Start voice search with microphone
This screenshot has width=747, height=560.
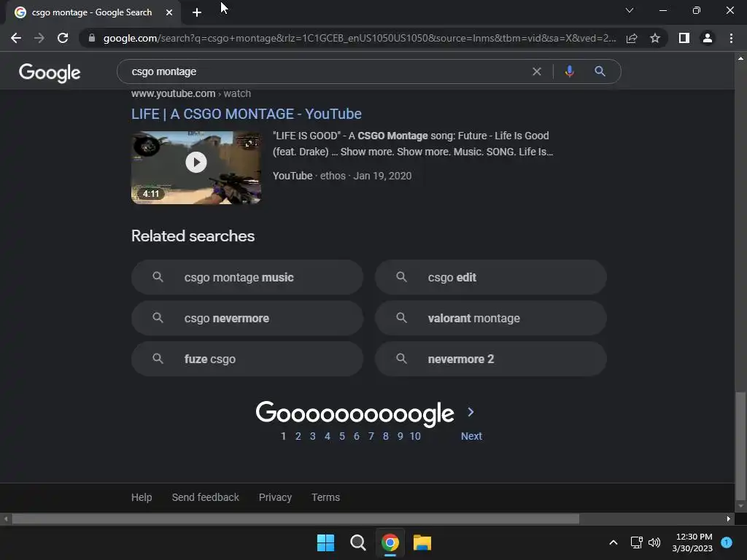pyautogui.click(x=569, y=71)
